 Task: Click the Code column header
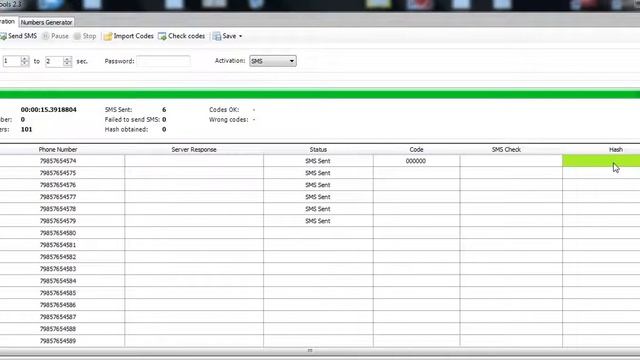click(x=416, y=150)
